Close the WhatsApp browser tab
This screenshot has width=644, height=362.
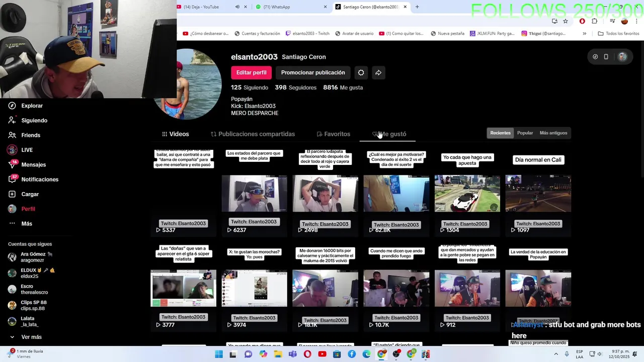pyautogui.click(x=326, y=7)
